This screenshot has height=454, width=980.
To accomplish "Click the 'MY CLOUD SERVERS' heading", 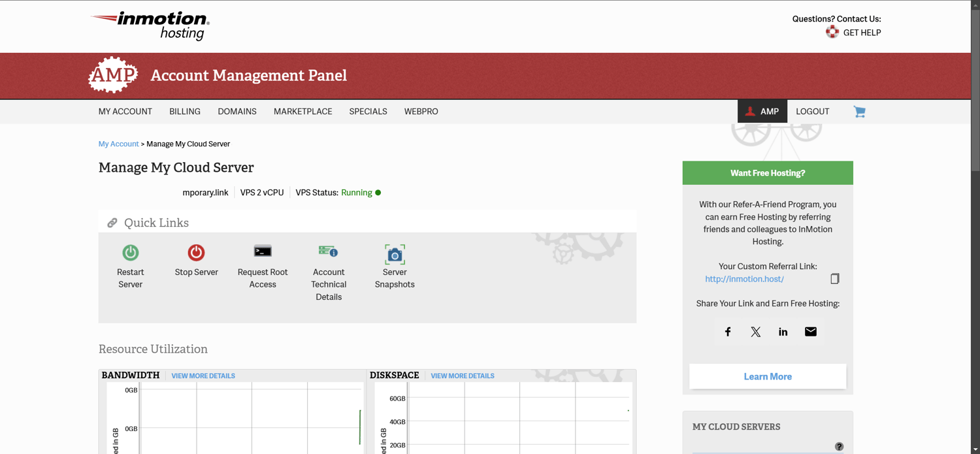I will (x=736, y=427).
